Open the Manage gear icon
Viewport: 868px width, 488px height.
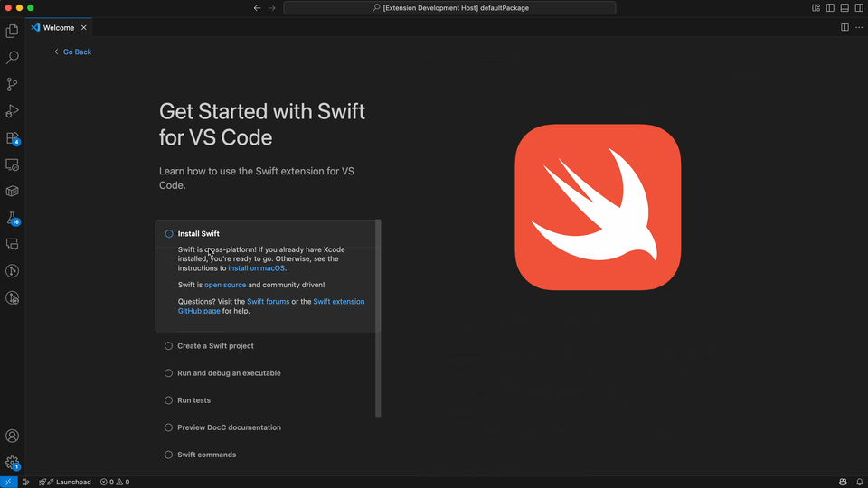coord(12,463)
